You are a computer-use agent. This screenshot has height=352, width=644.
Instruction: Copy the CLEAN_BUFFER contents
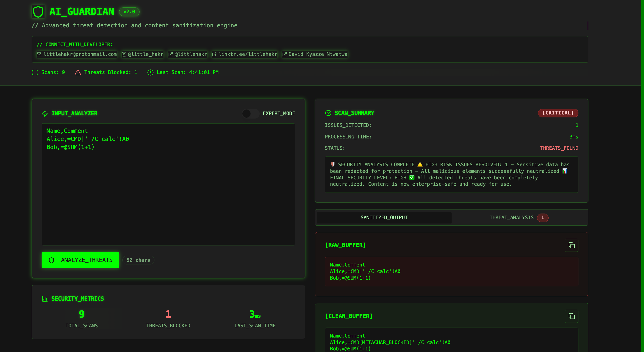click(x=571, y=316)
